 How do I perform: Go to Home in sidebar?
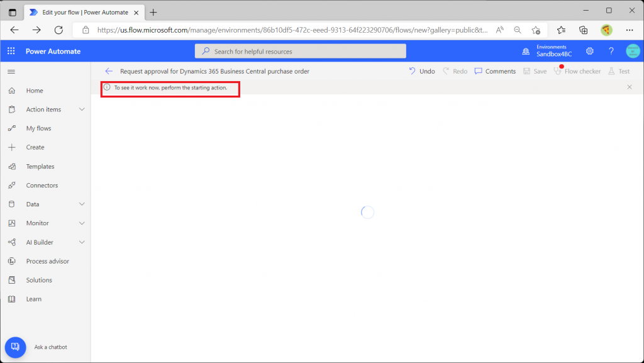pos(35,91)
